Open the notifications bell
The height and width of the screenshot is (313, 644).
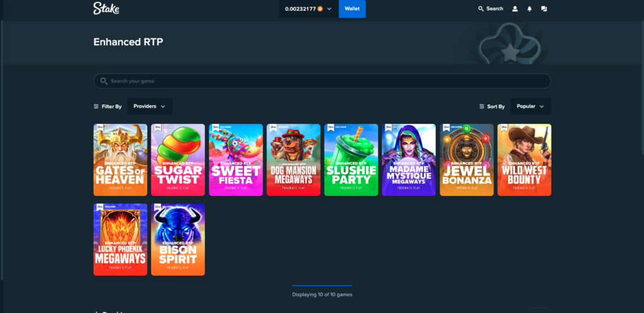point(530,9)
